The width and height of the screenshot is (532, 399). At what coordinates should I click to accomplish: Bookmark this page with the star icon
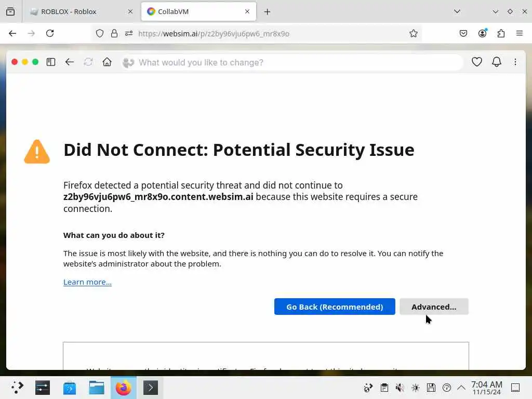click(414, 33)
